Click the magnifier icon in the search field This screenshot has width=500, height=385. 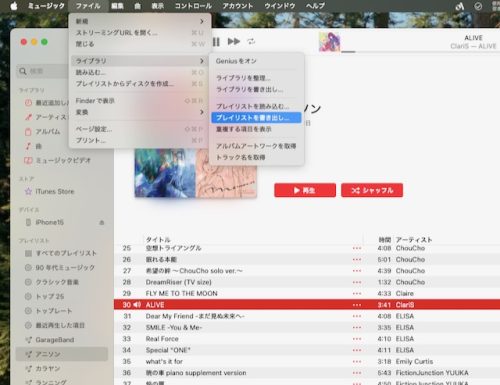tap(23, 71)
